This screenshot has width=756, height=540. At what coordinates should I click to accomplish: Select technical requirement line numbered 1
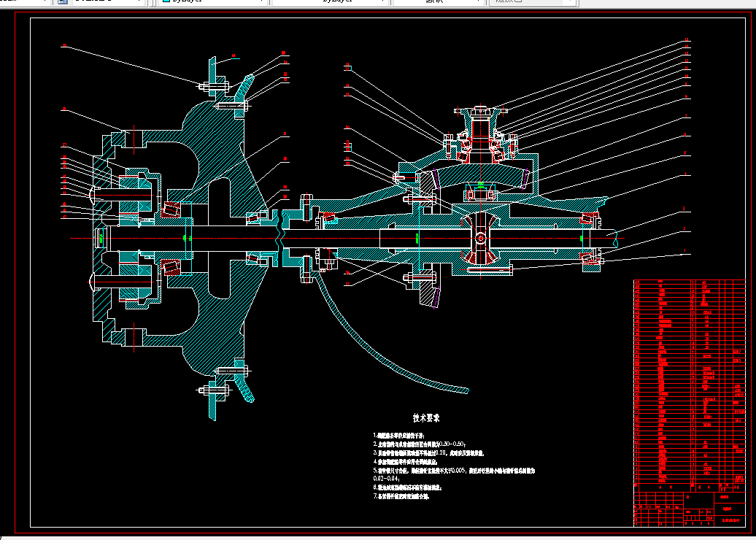(398, 436)
